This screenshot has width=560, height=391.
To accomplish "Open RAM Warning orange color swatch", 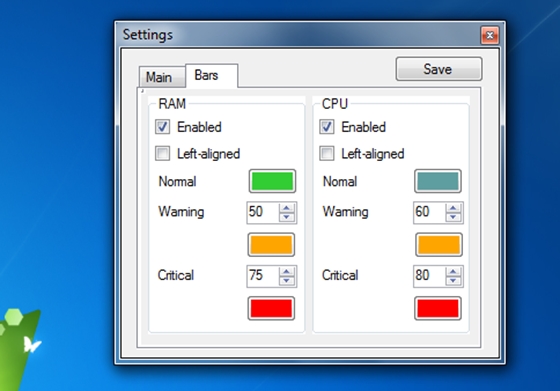I will point(271,245).
